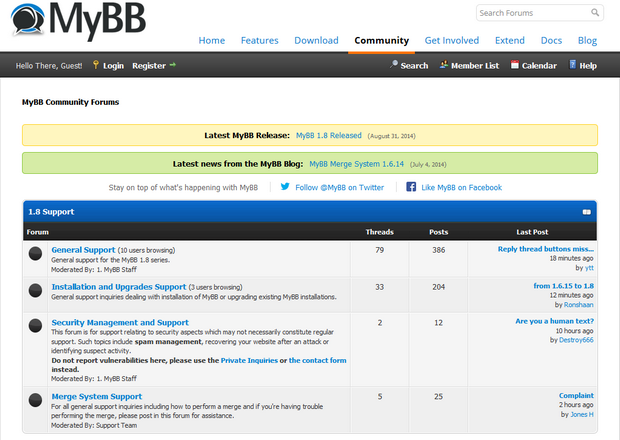The image size is (620, 440).
Task: Open the Home tab
Action: pos(212,40)
